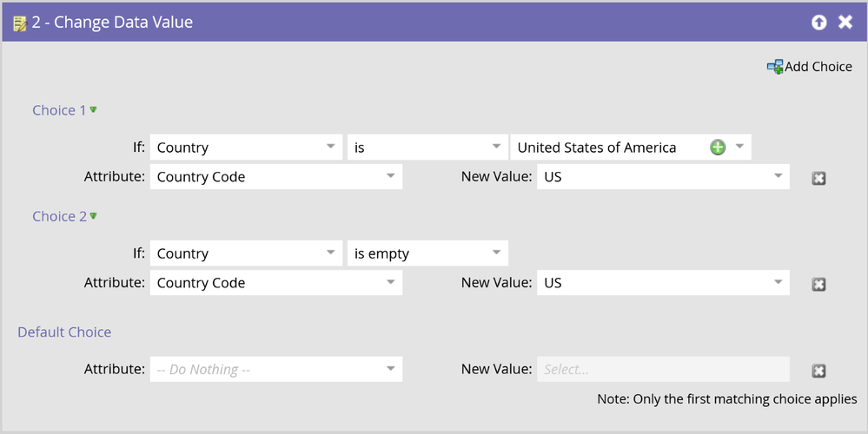
Task: Remove Choice 2 with its X icon
Action: 818,284
